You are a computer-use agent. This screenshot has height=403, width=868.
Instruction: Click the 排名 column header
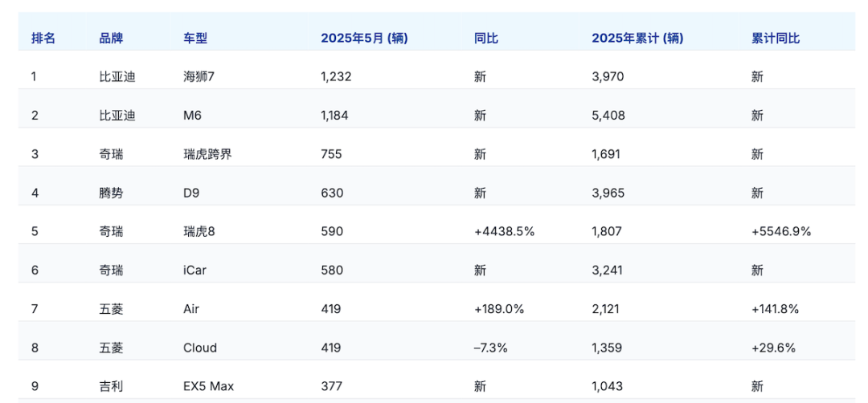[x=43, y=39]
